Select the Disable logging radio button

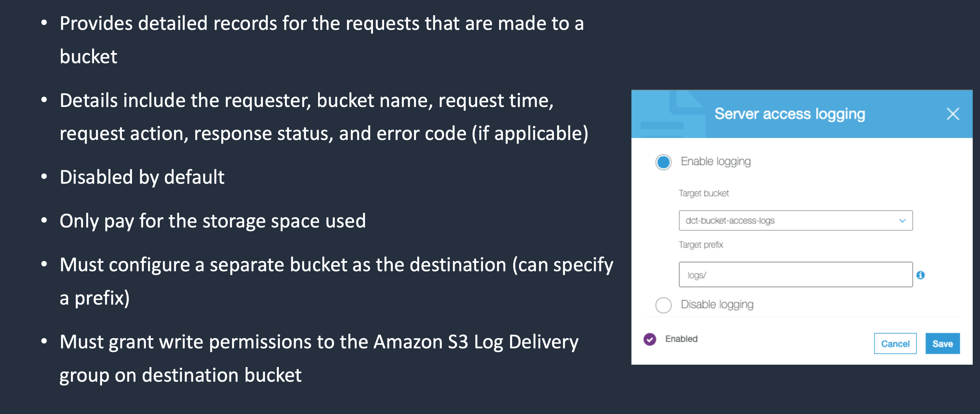coord(664,305)
